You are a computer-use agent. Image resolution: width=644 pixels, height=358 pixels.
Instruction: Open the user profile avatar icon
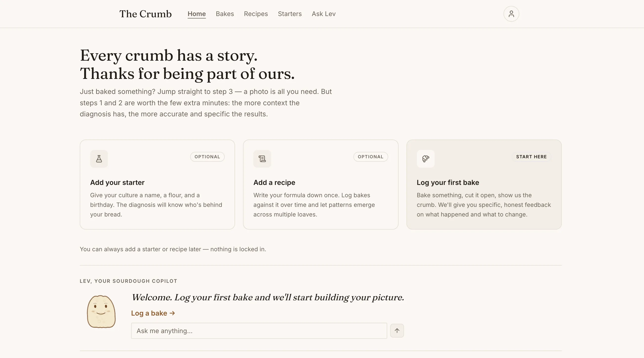tap(511, 14)
